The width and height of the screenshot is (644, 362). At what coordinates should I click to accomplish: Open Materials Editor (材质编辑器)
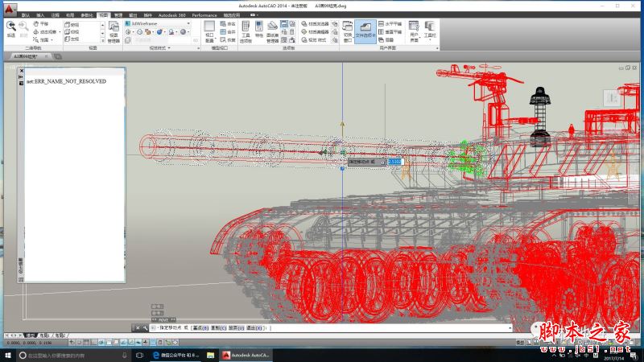click(315, 31)
